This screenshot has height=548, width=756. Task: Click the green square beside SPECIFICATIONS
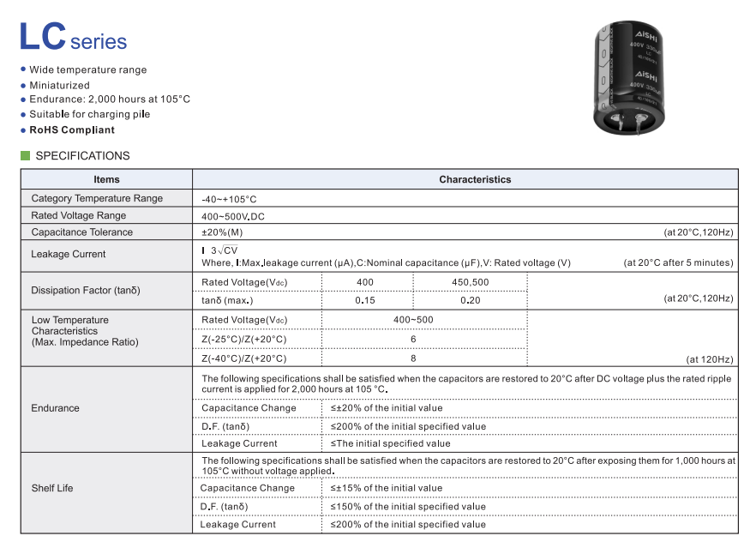pos(26,156)
